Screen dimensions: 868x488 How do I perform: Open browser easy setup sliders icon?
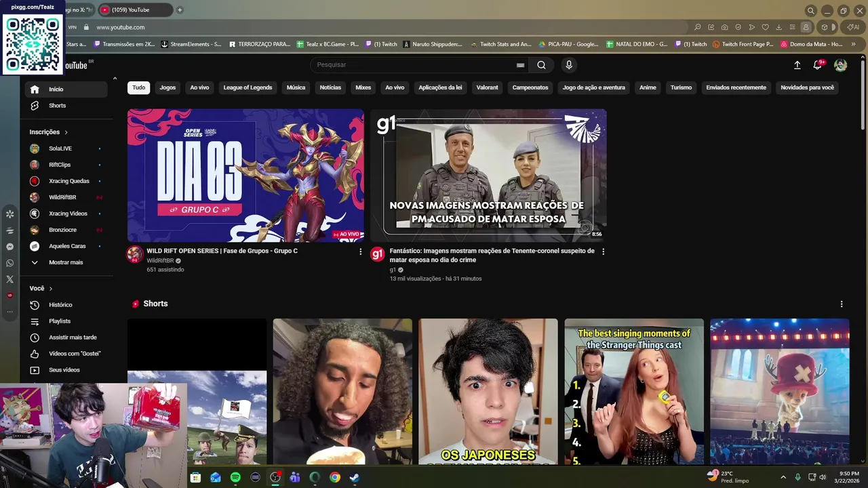click(x=792, y=27)
